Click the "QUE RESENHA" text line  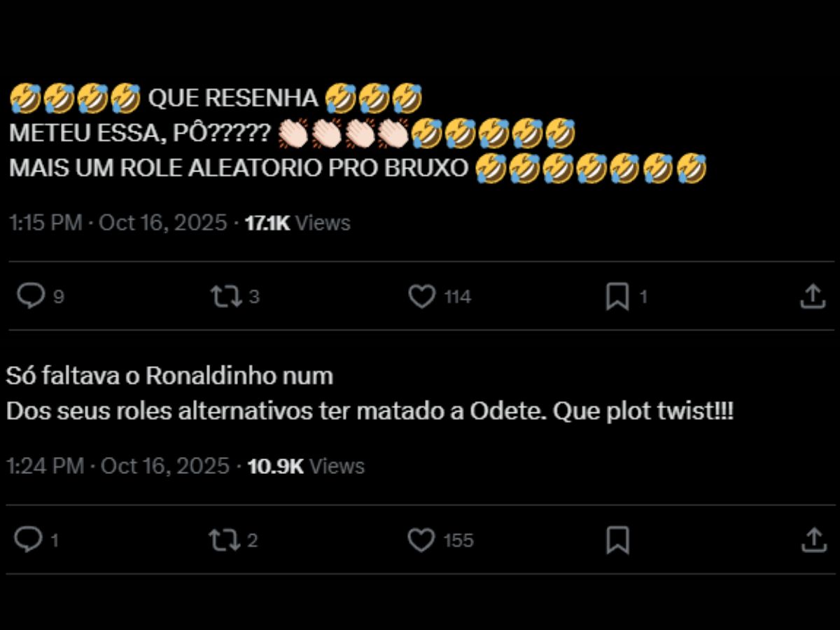tap(234, 99)
